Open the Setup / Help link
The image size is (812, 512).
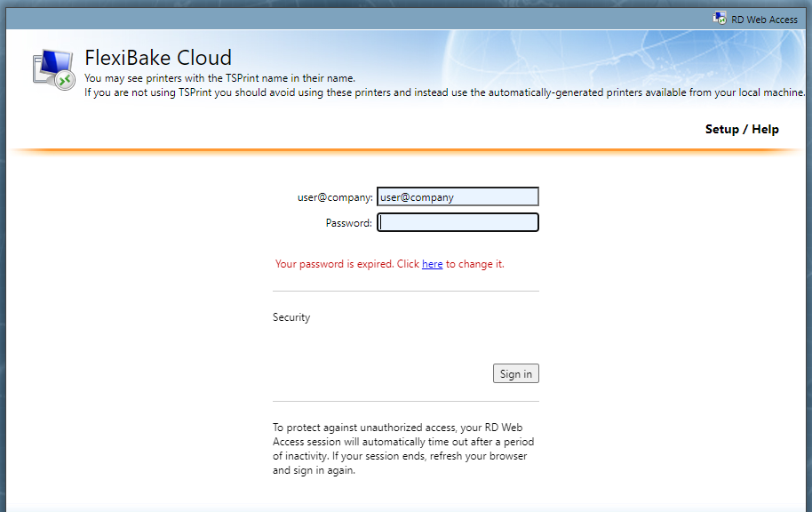click(x=742, y=129)
